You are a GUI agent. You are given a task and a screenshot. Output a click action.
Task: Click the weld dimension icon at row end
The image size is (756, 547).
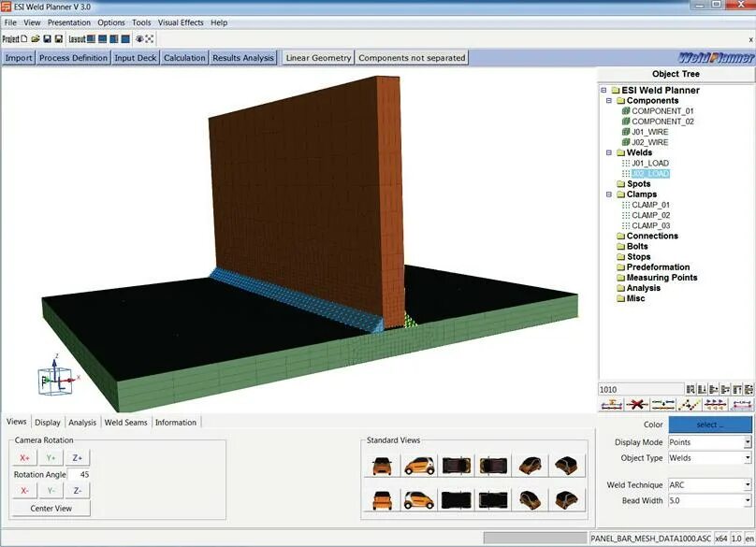click(742, 404)
